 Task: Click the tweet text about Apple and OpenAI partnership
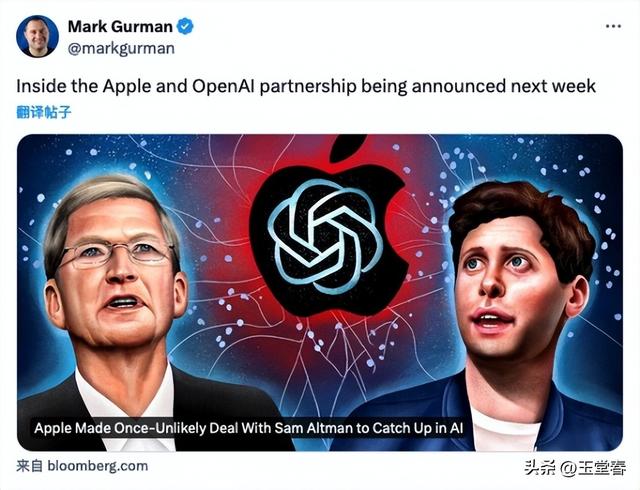306,87
